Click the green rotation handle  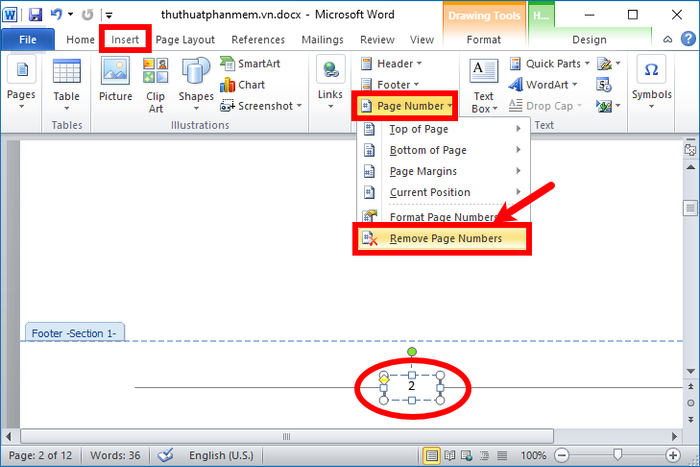412,352
